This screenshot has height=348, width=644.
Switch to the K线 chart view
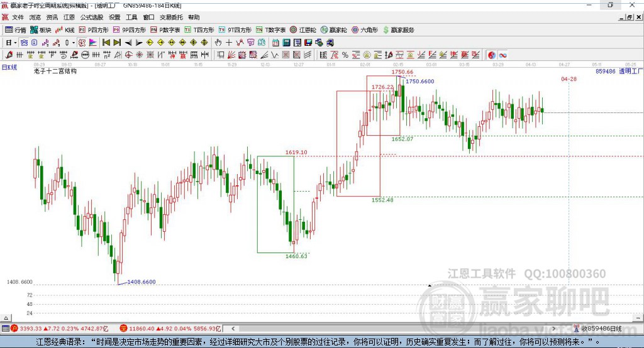click(65, 30)
